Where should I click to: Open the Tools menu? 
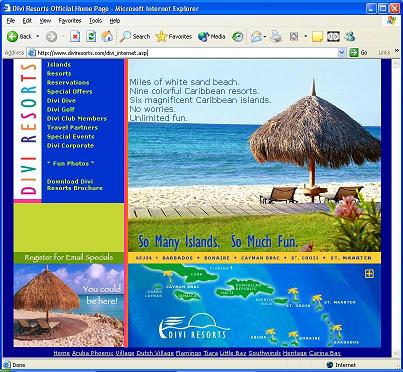[95, 21]
